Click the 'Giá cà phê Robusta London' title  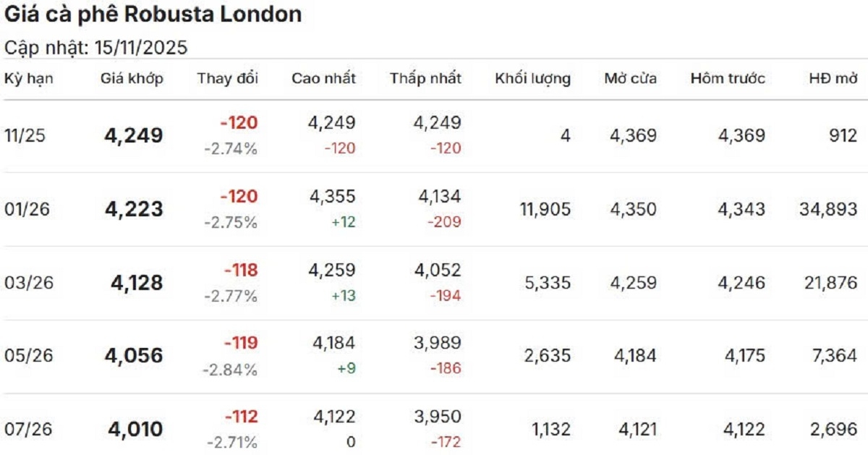(153, 15)
